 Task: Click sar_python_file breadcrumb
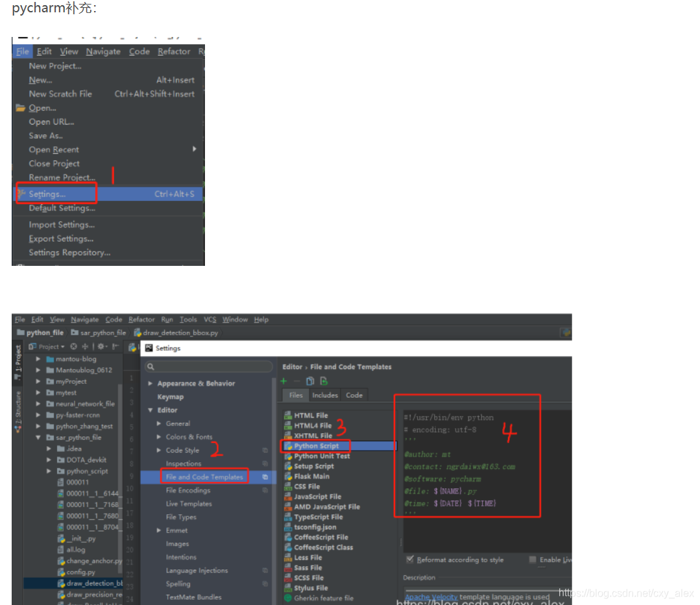click(x=98, y=333)
